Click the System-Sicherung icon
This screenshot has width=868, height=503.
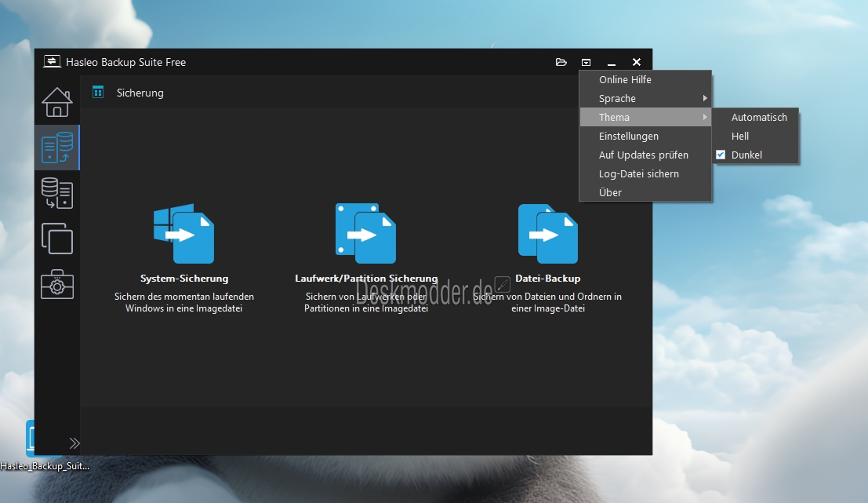pos(183,233)
